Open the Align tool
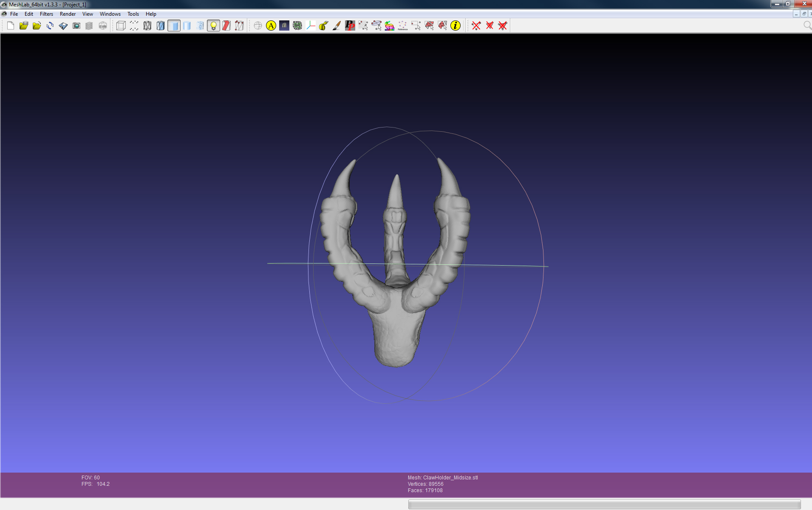 [x=271, y=25]
